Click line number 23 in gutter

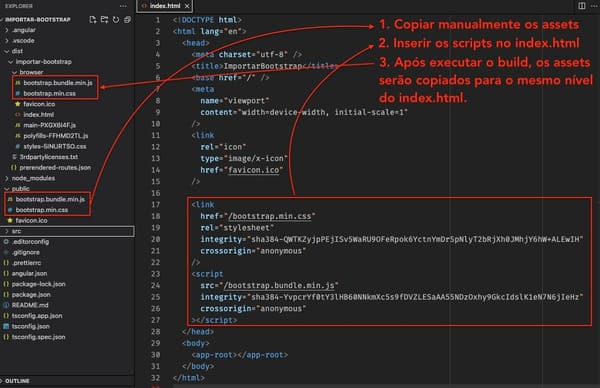click(x=155, y=274)
